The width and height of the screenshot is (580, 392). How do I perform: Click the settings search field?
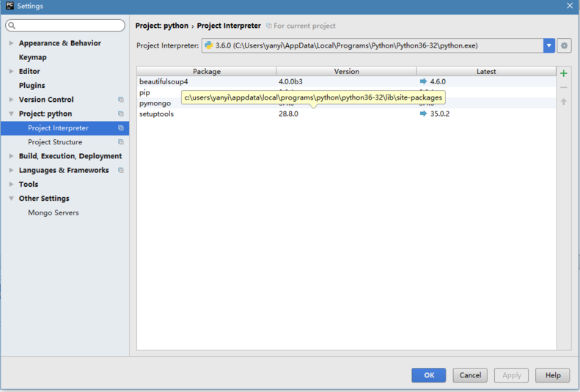[65, 25]
